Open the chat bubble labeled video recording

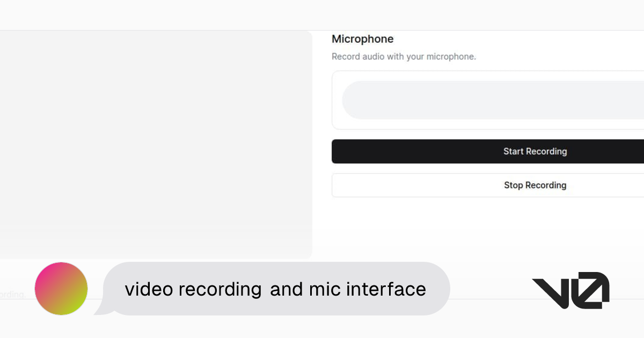pos(275,289)
